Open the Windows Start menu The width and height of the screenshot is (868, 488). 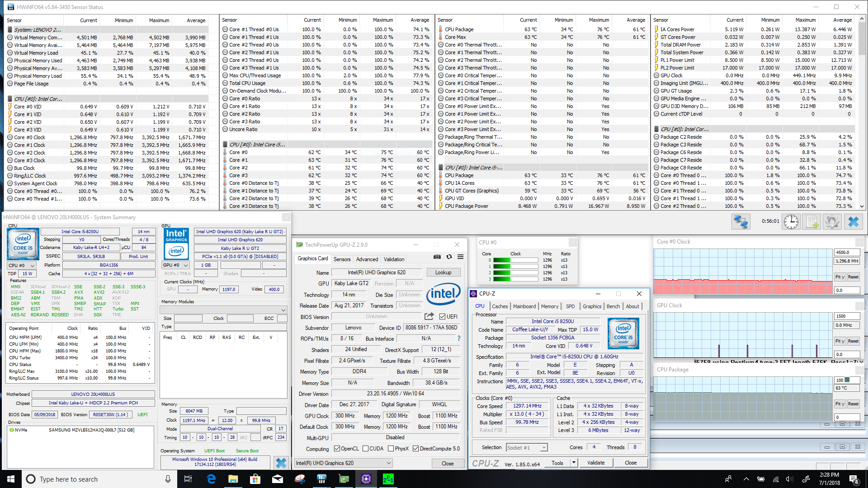11,479
